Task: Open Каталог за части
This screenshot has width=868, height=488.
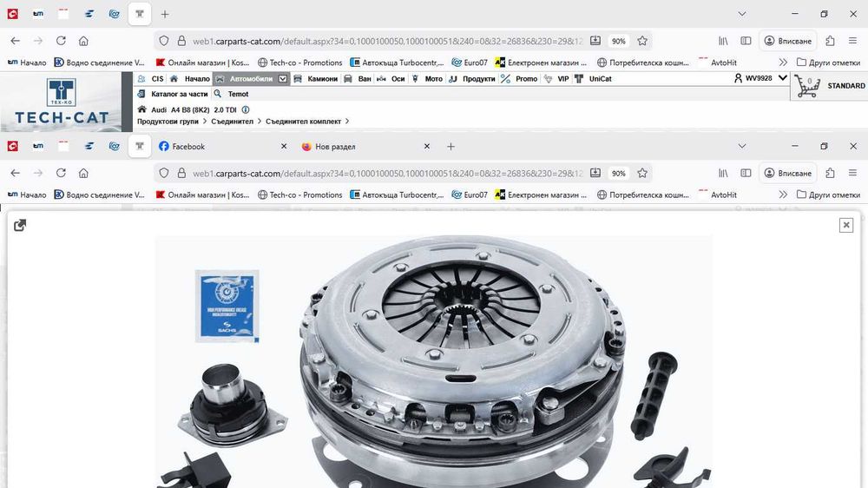Action: (173, 94)
